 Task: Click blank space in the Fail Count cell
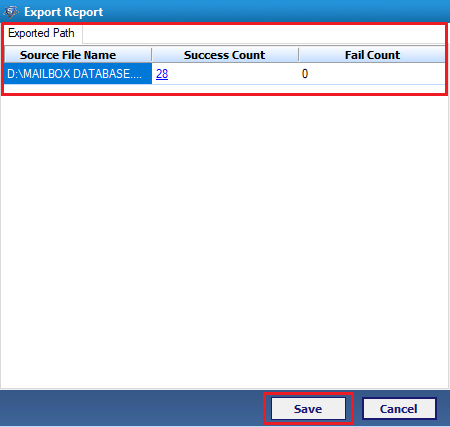377,74
